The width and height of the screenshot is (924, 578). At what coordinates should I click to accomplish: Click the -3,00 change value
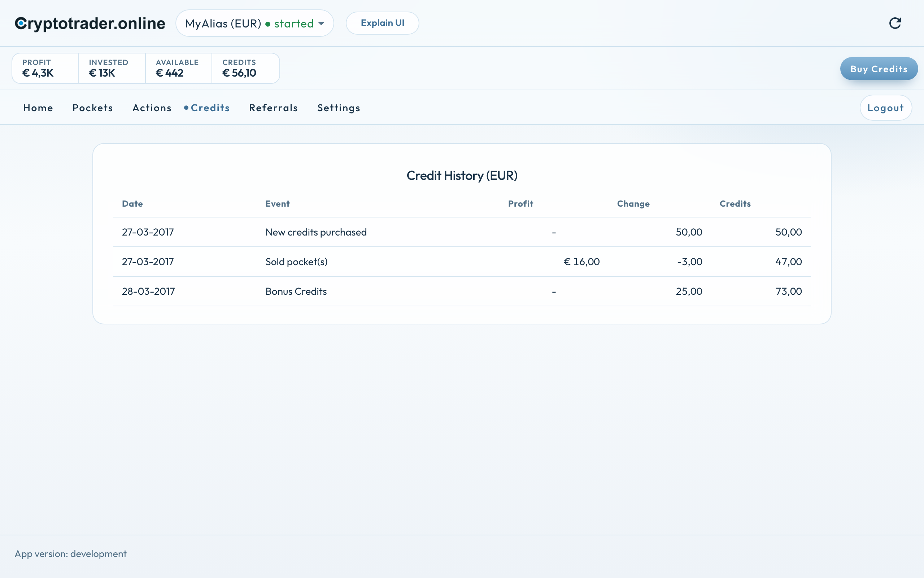(x=689, y=262)
